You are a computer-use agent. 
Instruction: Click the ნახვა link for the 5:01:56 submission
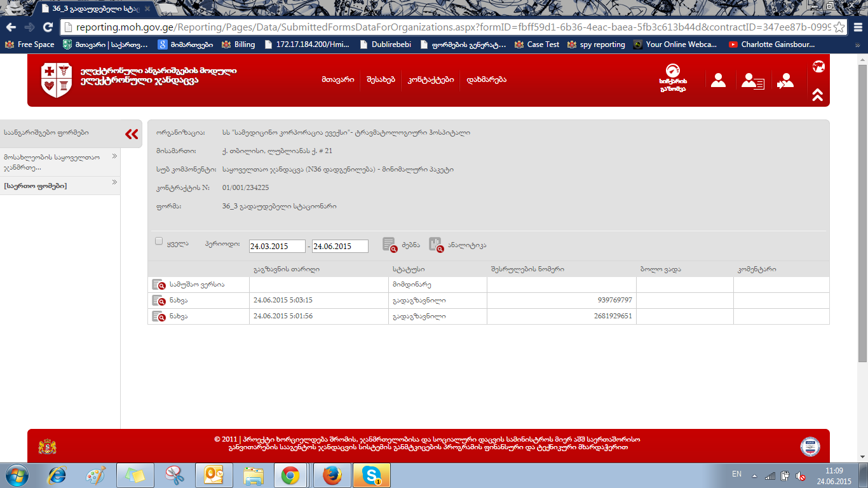pyautogui.click(x=178, y=316)
